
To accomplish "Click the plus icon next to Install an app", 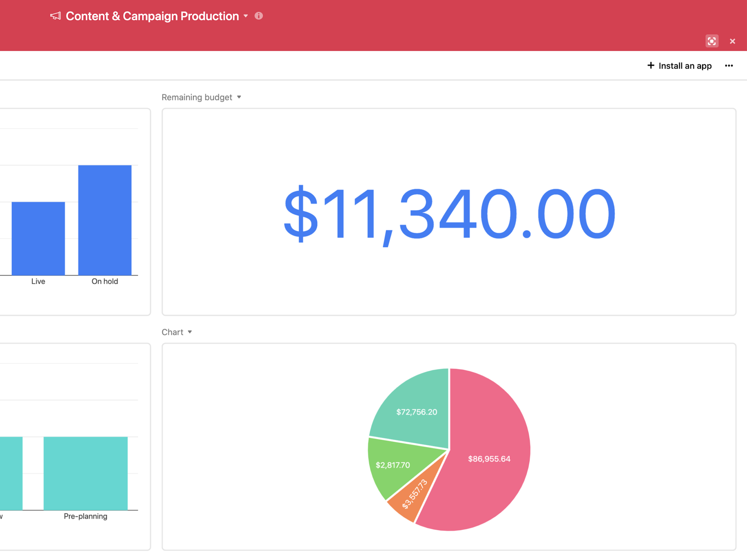I will coord(651,66).
